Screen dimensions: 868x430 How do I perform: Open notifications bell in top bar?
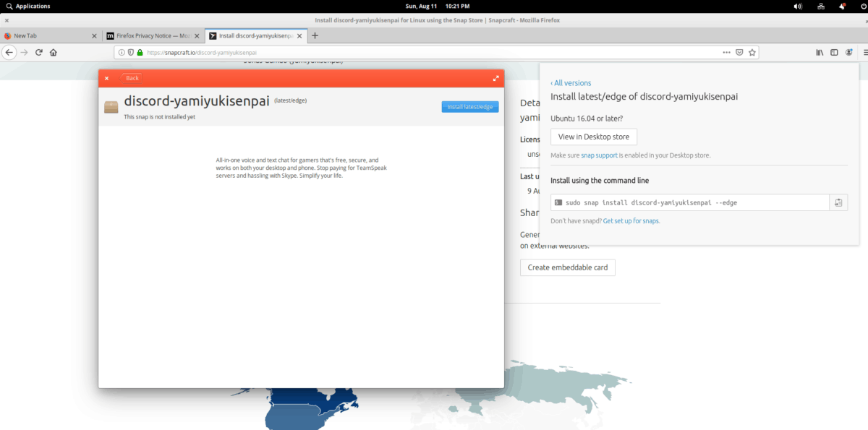point(843,6)
